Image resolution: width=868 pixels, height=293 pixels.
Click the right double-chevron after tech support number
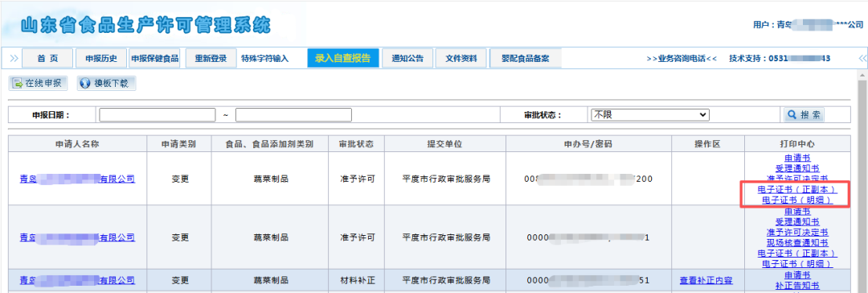(x=862, y=58)
